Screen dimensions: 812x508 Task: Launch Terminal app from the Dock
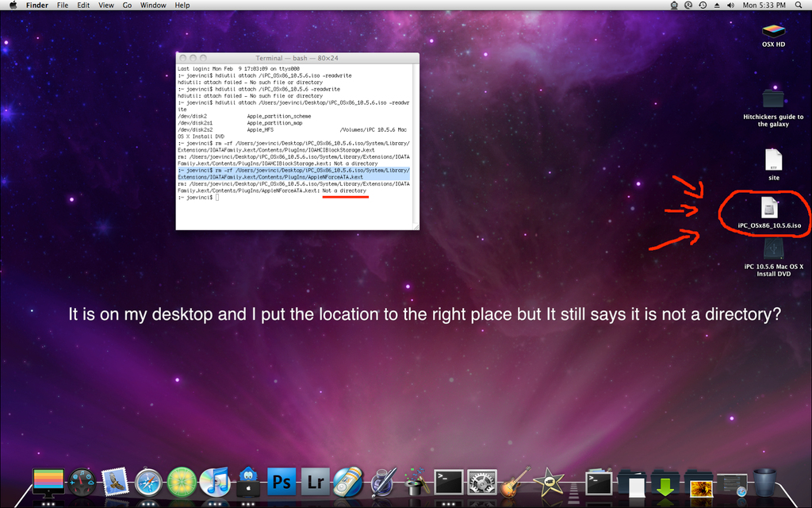(449, 482)
